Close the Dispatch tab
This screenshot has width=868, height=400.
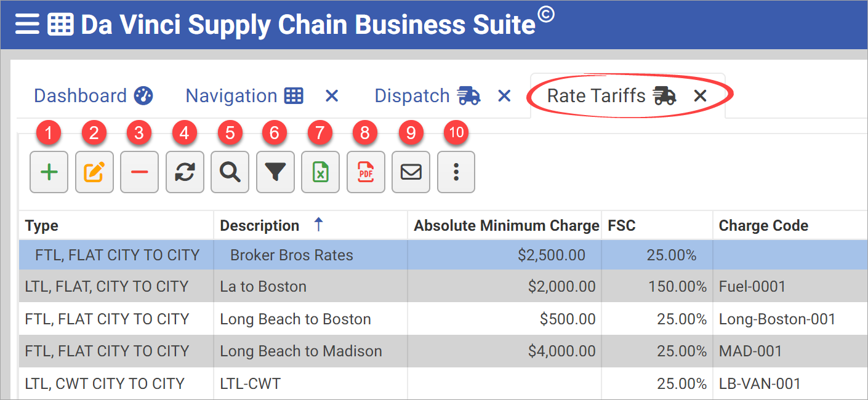point(504,95)
